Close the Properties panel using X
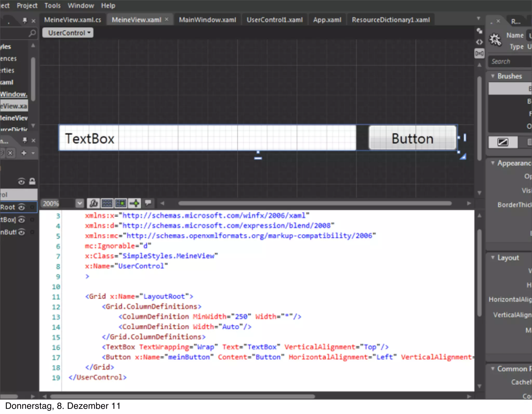Screen dimensions: 532x414 498,21
